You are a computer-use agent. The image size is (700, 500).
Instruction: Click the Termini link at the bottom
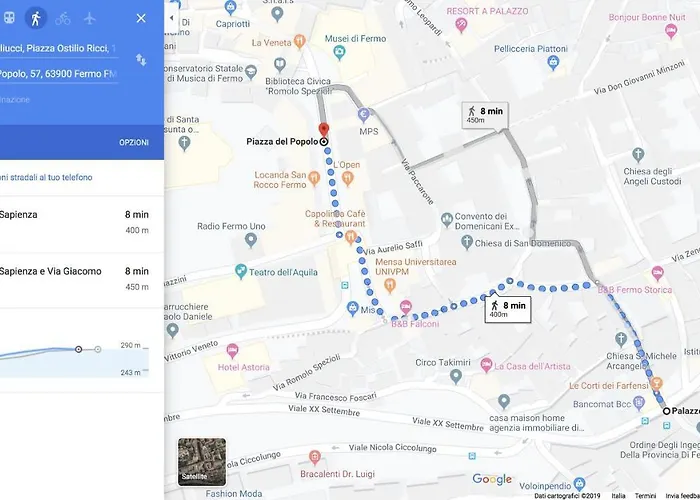(x=645, y=496)
